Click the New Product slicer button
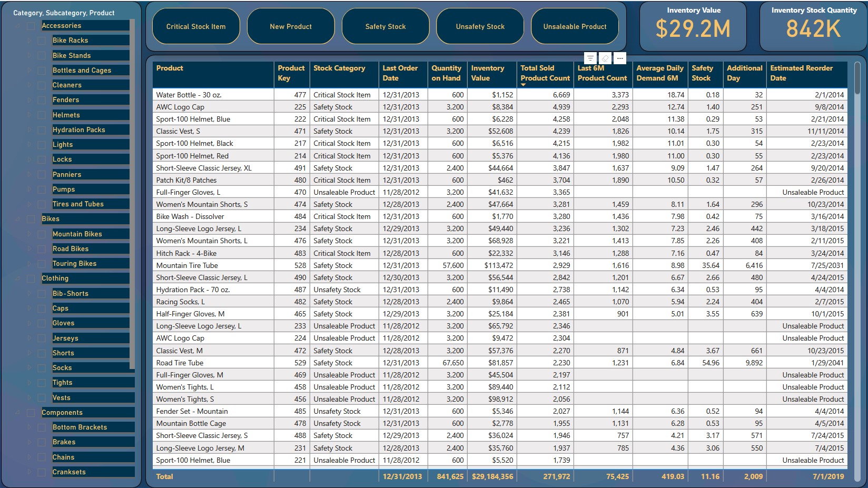Viewport: 868px width, 488px height. [x=290, y=26]
